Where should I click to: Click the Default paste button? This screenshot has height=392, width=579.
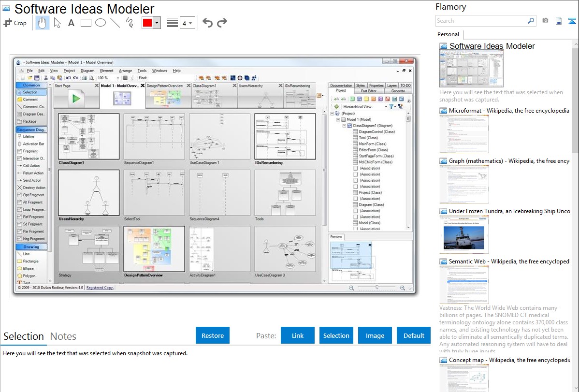[x=414, y=335]
